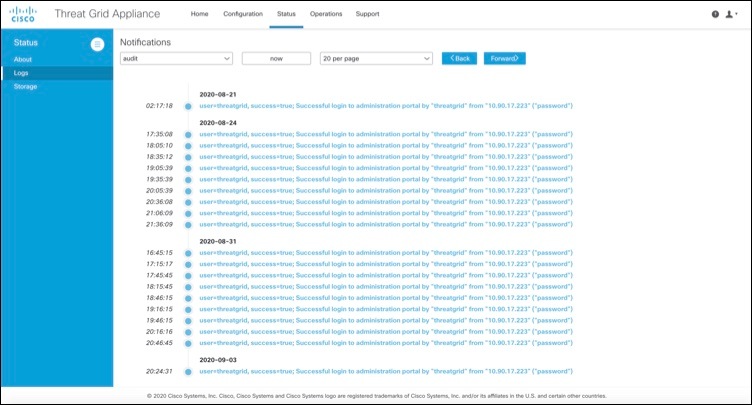Open the audit log type dropdown
752x405 pixels.
pos(176,59)
